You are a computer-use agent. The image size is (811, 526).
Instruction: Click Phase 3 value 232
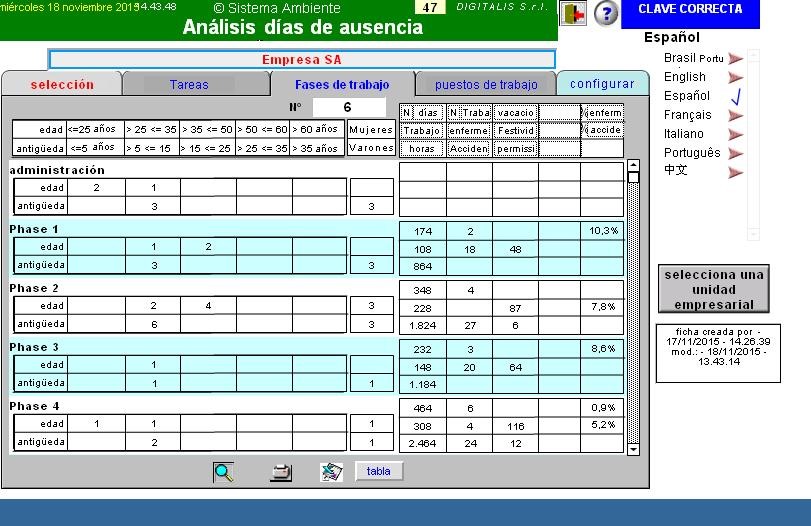(423, 349)
